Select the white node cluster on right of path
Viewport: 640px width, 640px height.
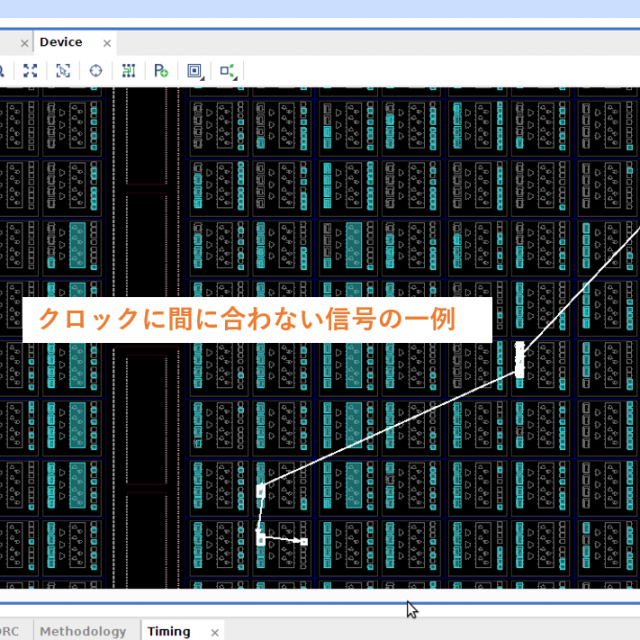[519, 359]
